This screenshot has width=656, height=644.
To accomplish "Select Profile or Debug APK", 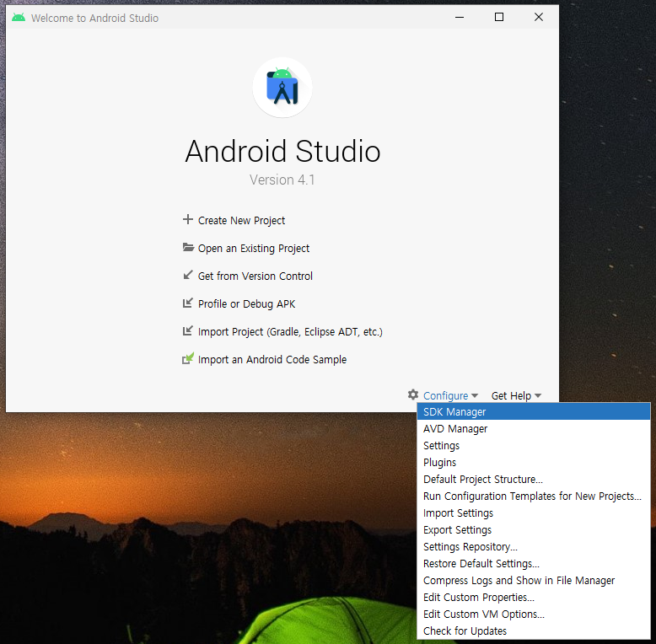I will (246, 304).
